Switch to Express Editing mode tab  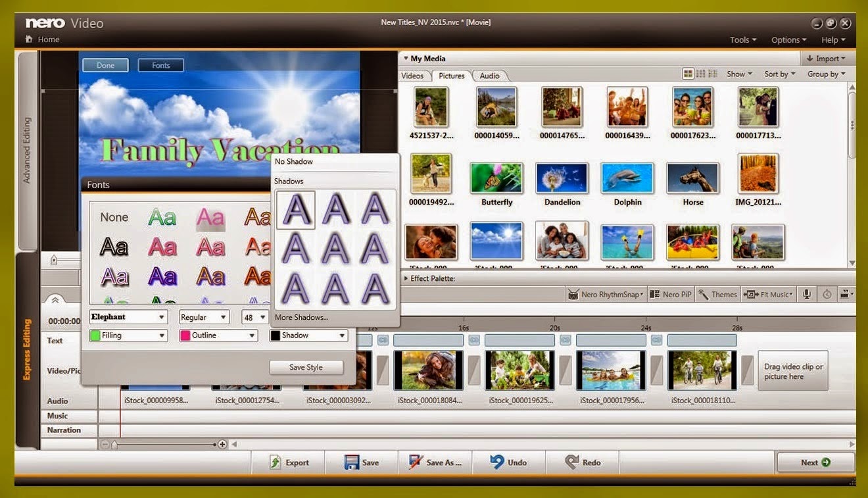coord(27,349)
